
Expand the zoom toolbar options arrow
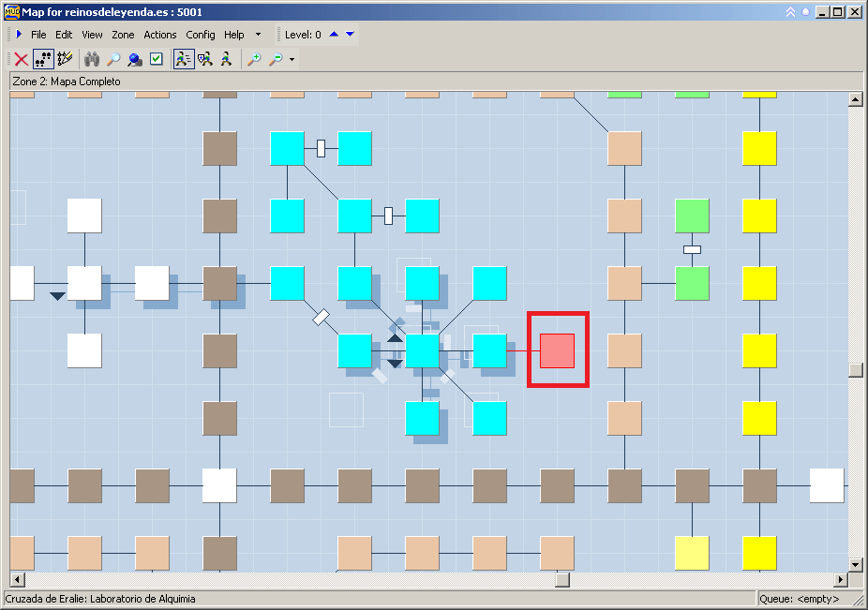[x=292, y=60]
